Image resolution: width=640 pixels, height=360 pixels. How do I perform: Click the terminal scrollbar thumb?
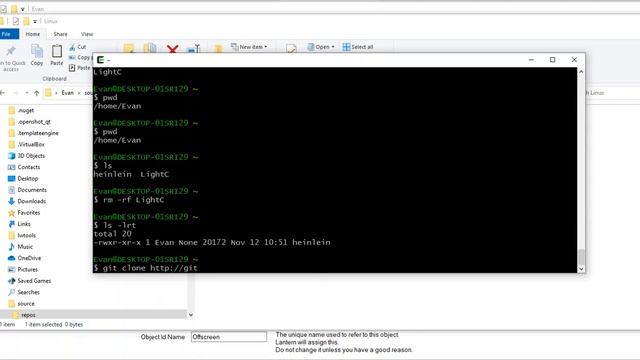point(581,257)
